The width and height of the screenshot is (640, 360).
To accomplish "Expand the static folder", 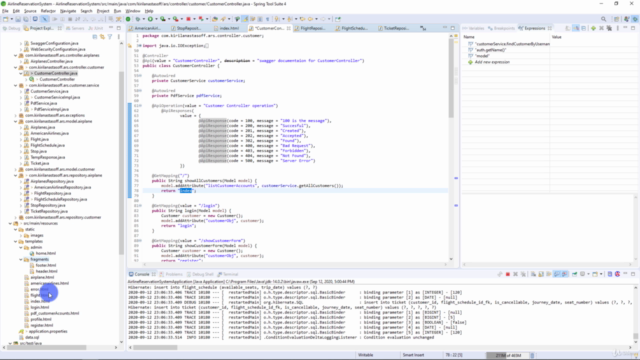I will point(16,229).
